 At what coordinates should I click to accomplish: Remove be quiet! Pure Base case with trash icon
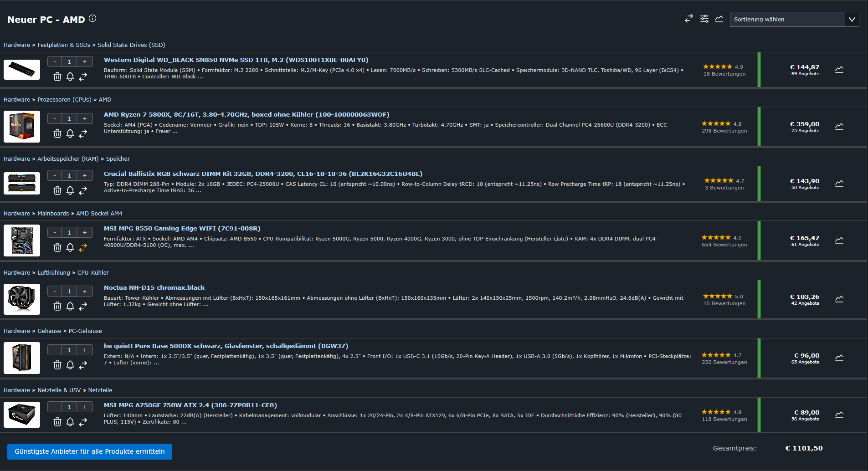coord(57,365)
